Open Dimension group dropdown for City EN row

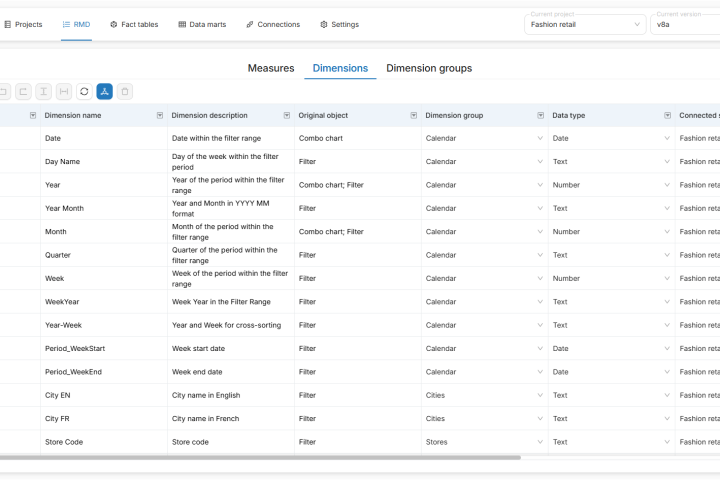540,395
